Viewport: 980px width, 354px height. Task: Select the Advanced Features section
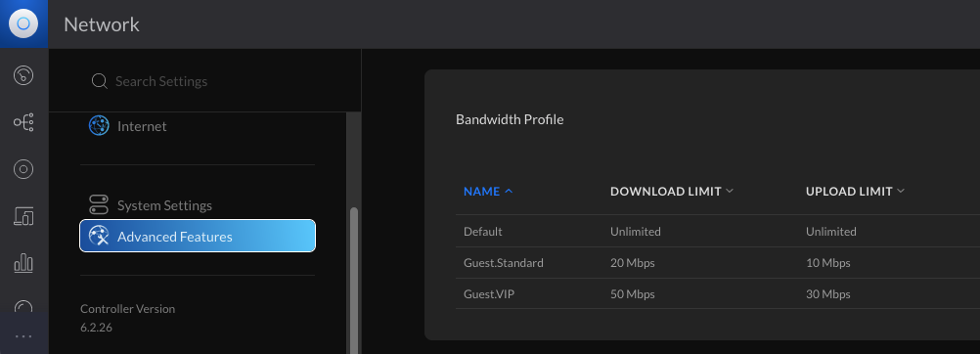198,236
